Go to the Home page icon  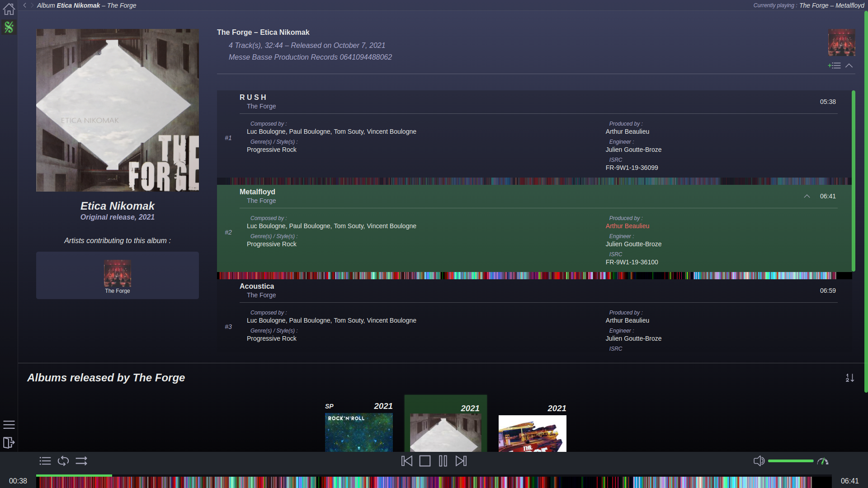(x=9, y=9)
